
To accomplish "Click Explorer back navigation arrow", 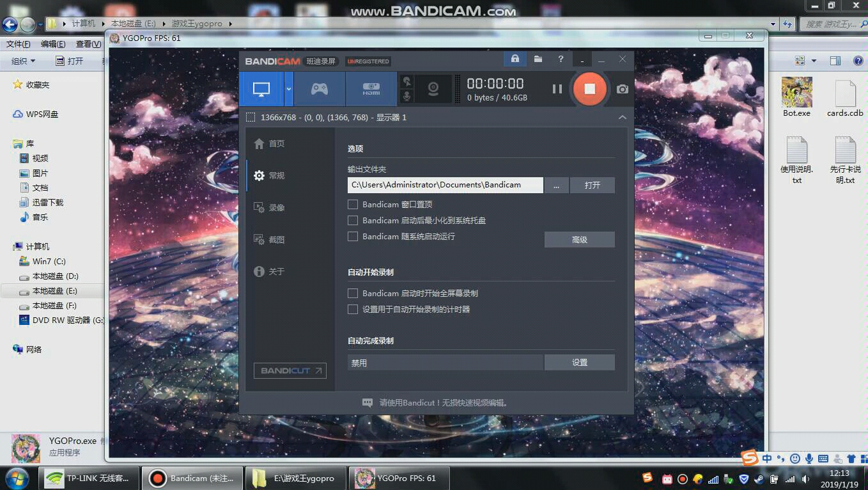I will point(10,24).
